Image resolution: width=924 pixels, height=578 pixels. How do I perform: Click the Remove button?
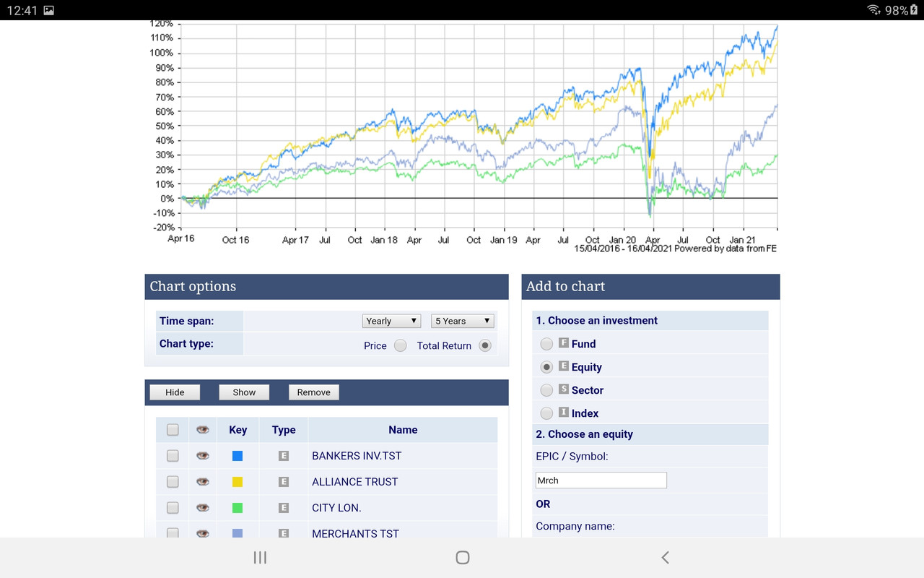pos(313,392)
